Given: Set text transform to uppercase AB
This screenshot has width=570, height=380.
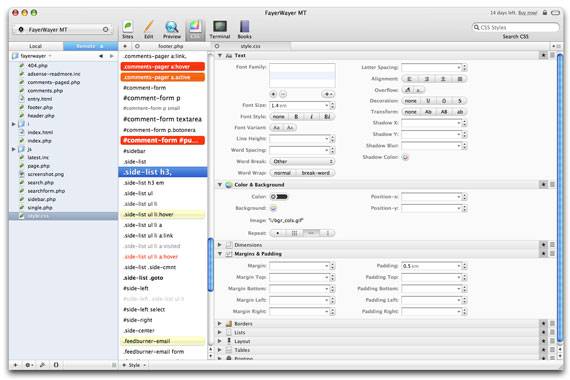Looking at the screenshot, I should pyautogui.click(x=444, y=112).
